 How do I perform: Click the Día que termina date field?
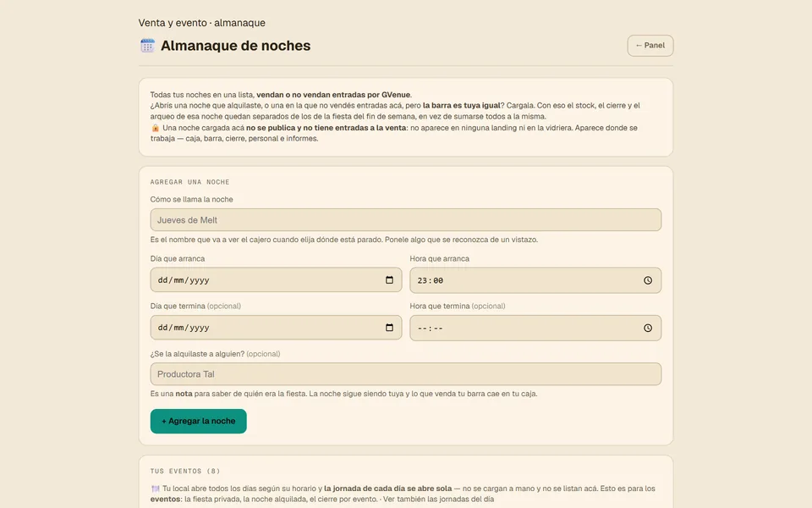pyautogui.click(x=276, y=328)
